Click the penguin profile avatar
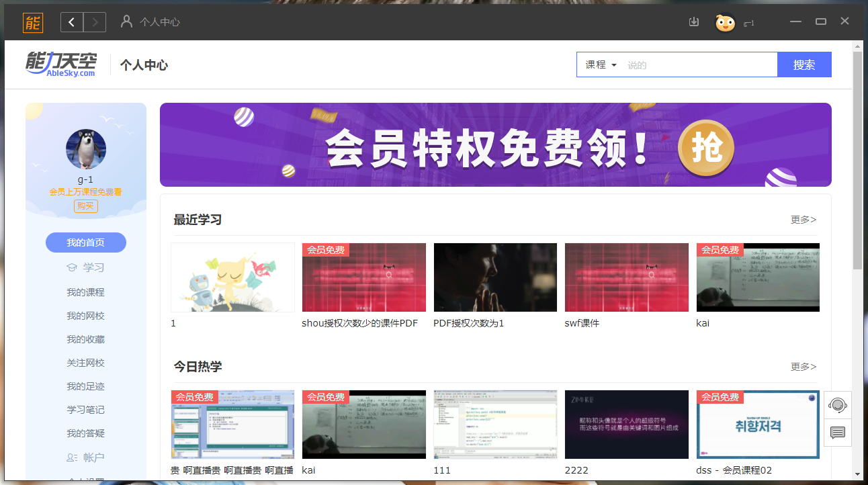Viewport: 868px width, 485px height. (85, 149)
